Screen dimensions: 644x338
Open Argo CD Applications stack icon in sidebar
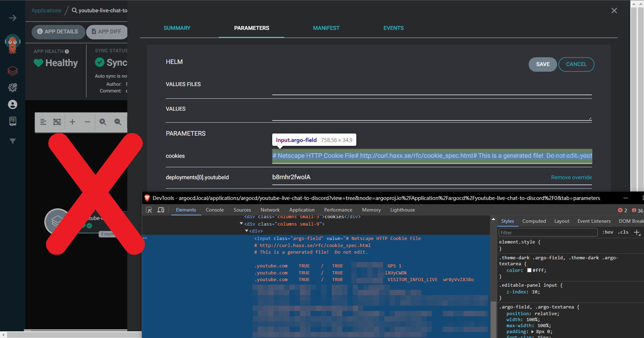[13, 71]
